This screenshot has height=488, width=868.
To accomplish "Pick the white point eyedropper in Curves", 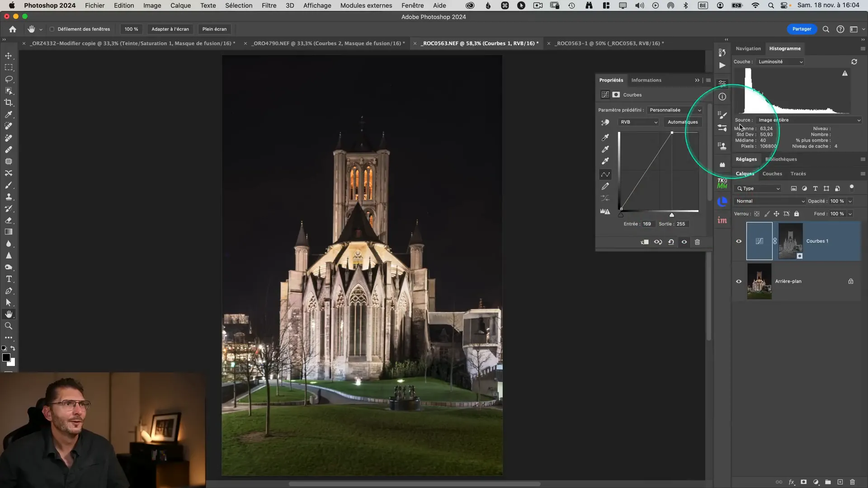I will click(605, 161).
